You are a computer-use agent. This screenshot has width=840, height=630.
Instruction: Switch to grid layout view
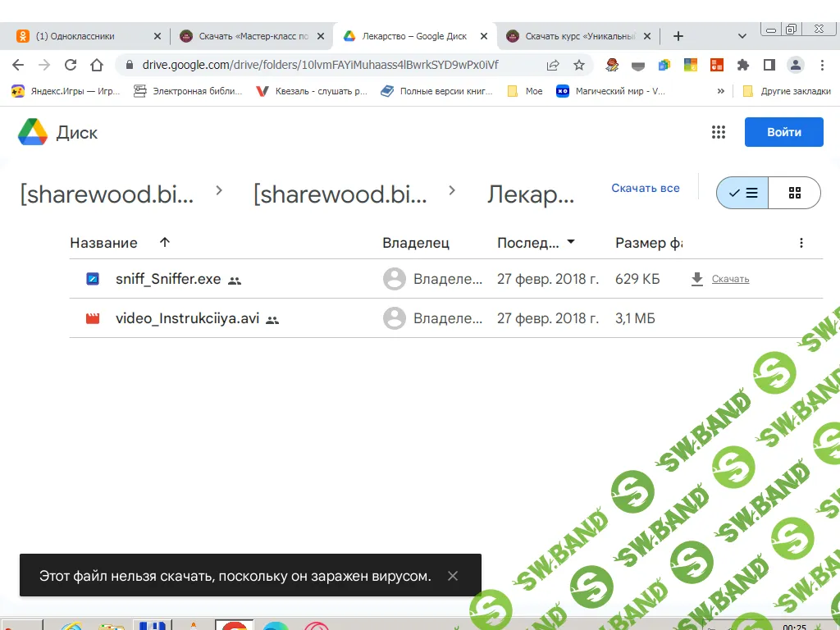(794, 194)
